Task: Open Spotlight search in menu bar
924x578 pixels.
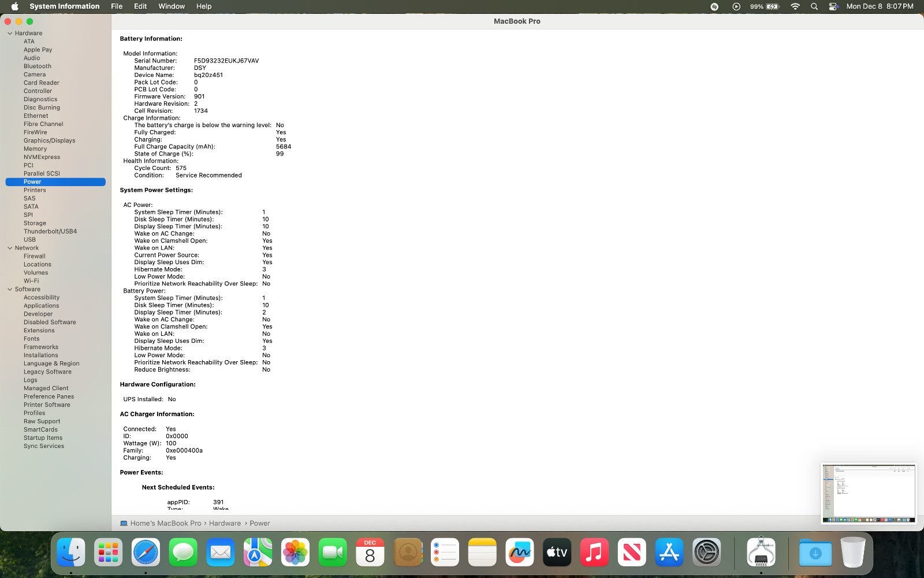Action: [x=814, y=6]
